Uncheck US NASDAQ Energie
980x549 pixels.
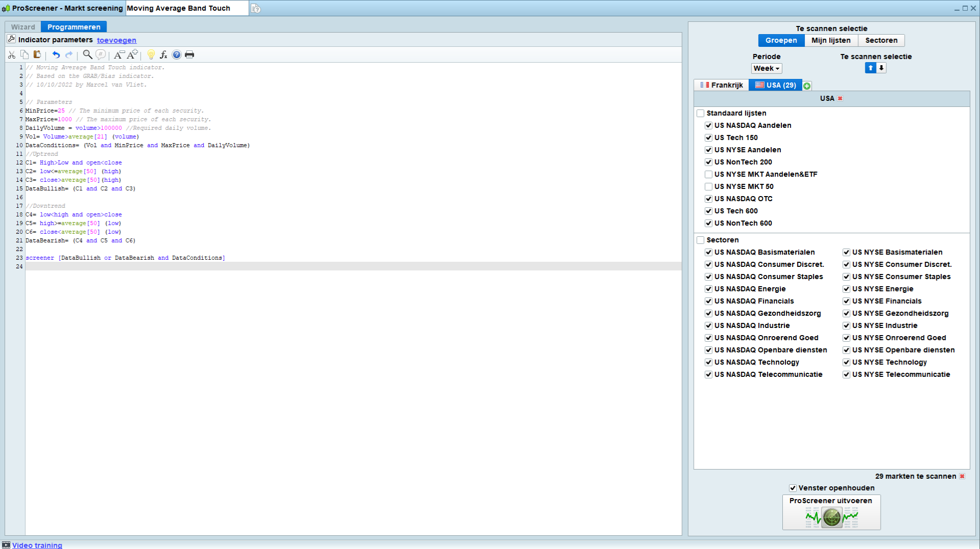coord(709,289)
